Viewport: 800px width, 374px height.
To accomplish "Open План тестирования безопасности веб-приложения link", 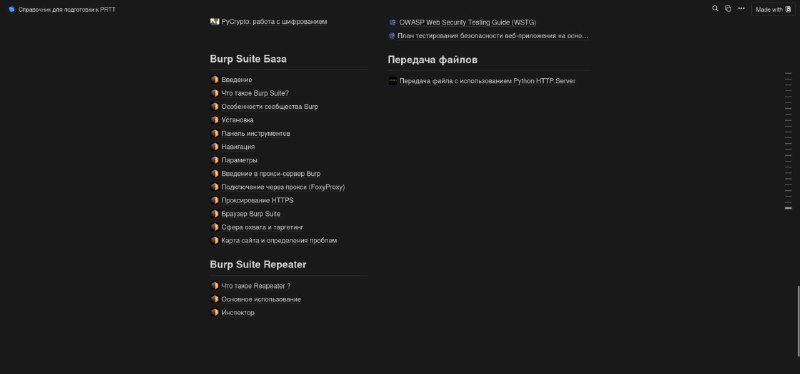I will [493, 36].
